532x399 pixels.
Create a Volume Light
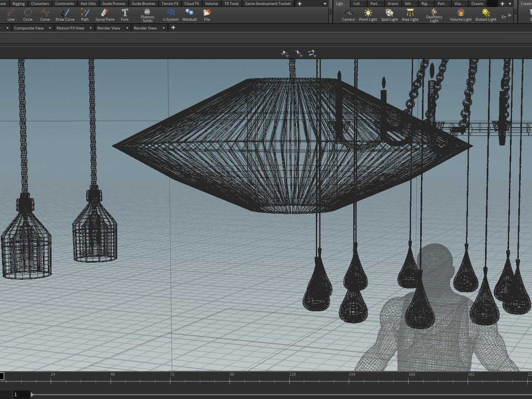click(461, 15)
